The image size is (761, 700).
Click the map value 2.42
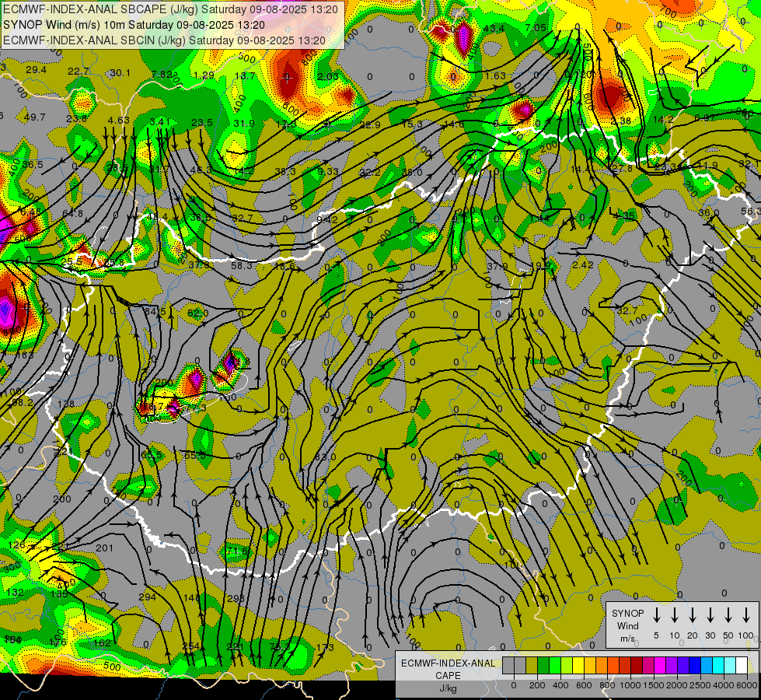coord(582,264)
